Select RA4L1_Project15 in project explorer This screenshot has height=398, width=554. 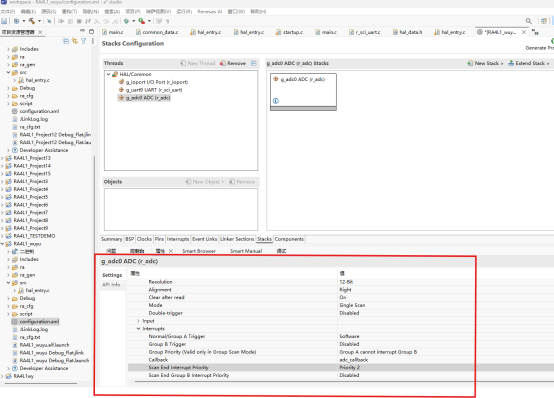32,174
